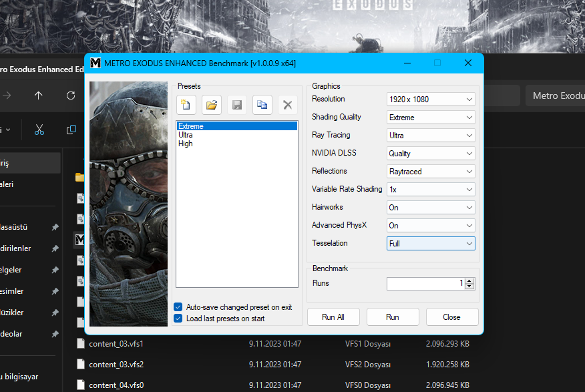This screenshot has height=392, width=585.
Task: Open the Ray Tracing dropdown
Action: click(x=431, y=136)
